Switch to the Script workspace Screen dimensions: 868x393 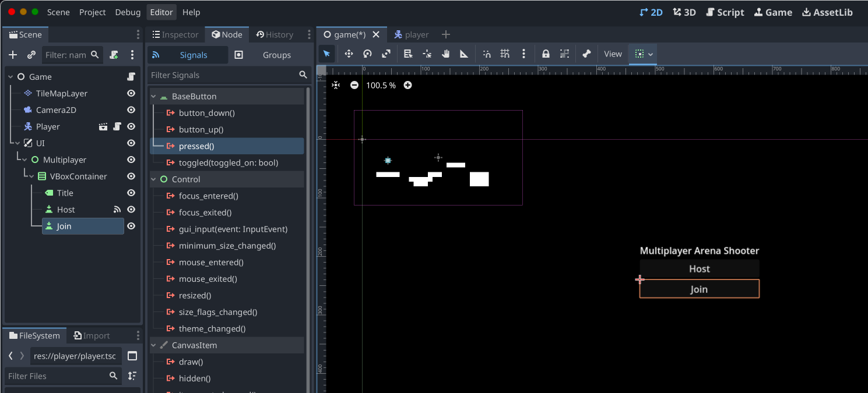(x=725, y=12)
